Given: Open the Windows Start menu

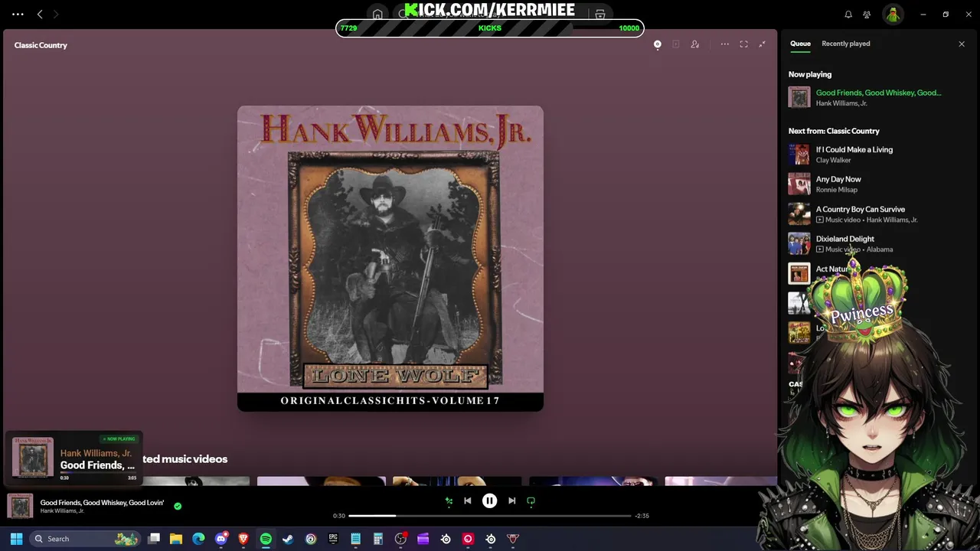Looking at the screenshot, I should (x=16, y=539).
